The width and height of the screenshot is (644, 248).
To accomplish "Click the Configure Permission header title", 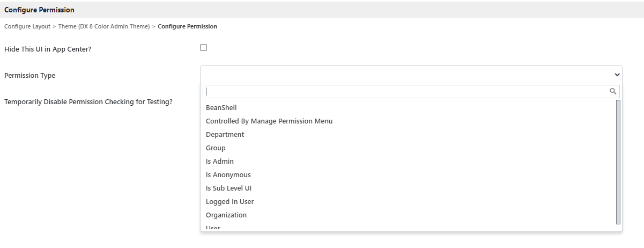I will (x=39, y=10).
